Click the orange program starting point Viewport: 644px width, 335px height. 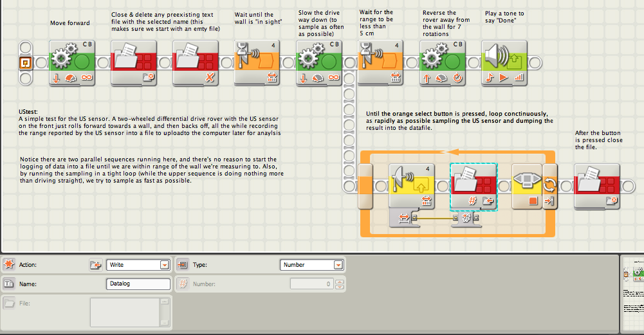[26, 63]
